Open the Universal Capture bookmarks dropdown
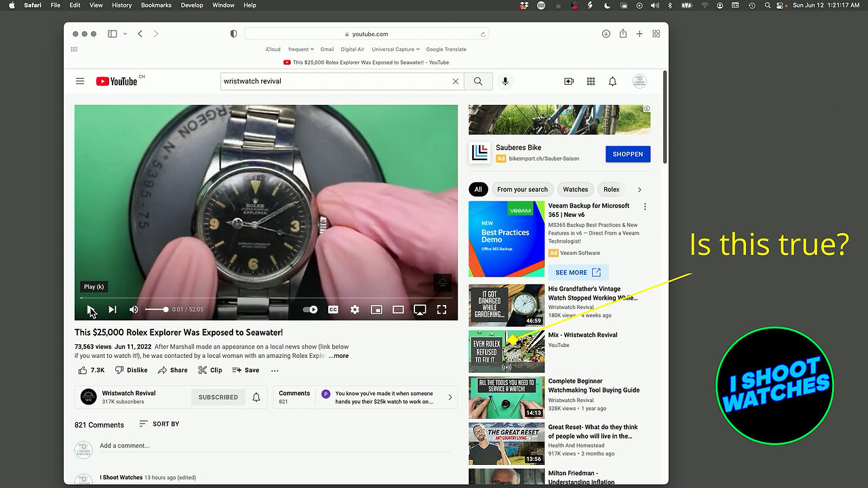868x488 pixels. click(x=396, y=49)
